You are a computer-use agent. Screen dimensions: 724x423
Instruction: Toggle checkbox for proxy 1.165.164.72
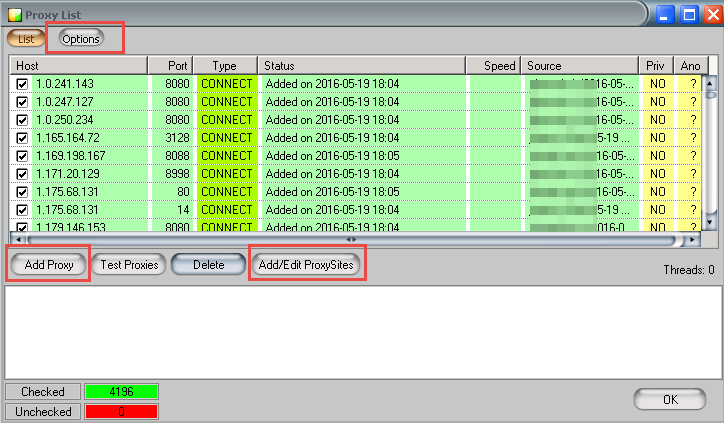[x=22, y=138]
